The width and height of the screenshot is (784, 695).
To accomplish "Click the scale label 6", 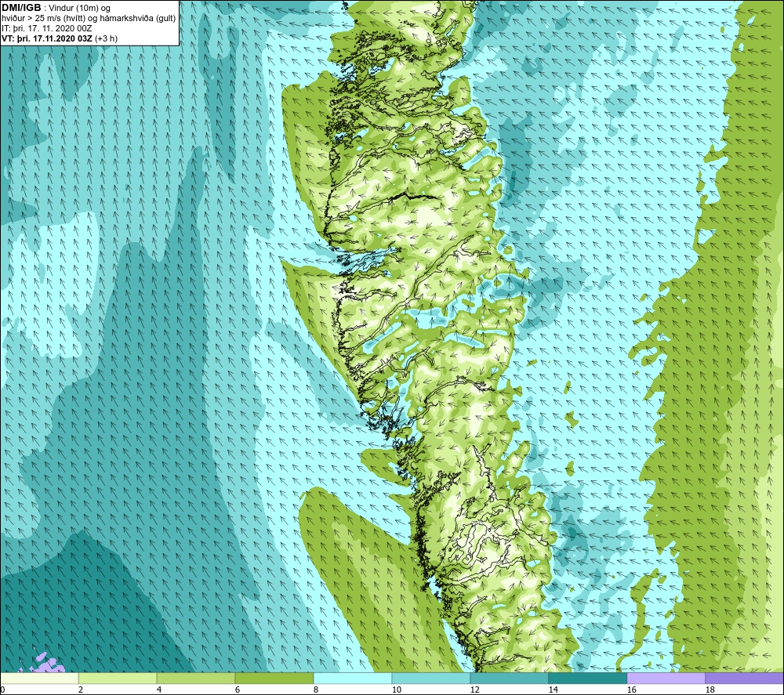I will [x=238, y=690].
